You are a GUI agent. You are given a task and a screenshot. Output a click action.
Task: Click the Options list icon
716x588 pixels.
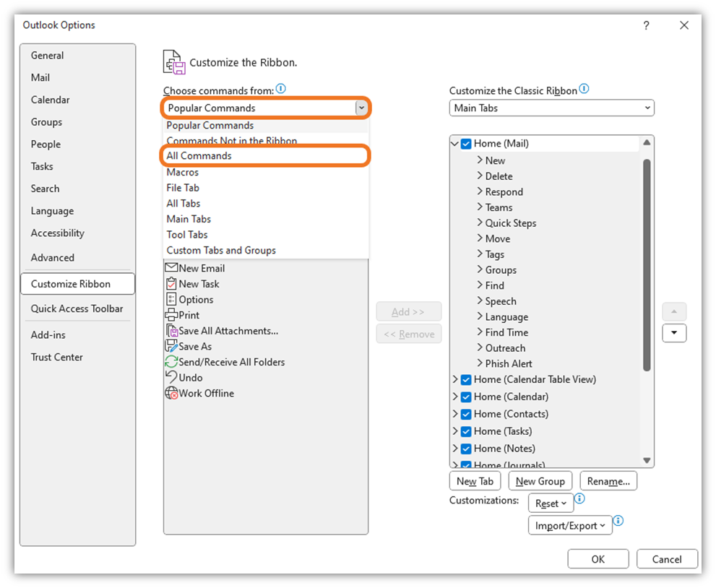171,299
